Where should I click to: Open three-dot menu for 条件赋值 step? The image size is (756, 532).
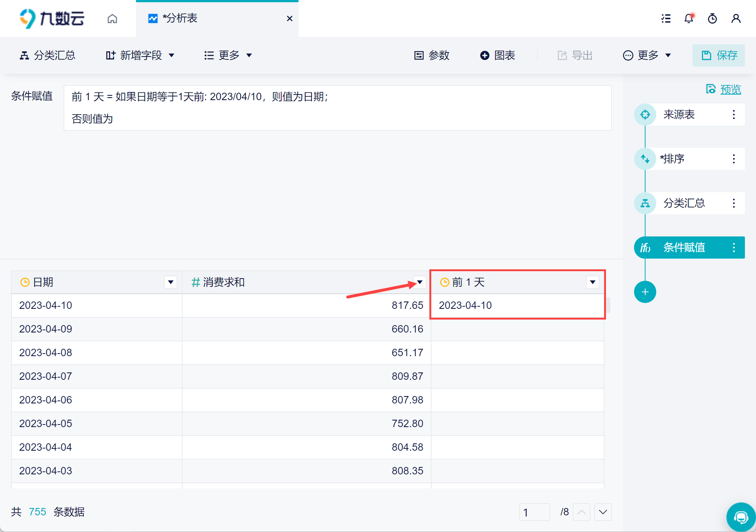coord(734,248)
